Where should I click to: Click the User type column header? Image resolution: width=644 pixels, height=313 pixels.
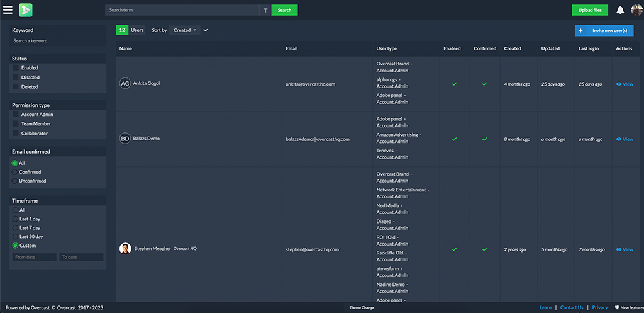point(387,48)
